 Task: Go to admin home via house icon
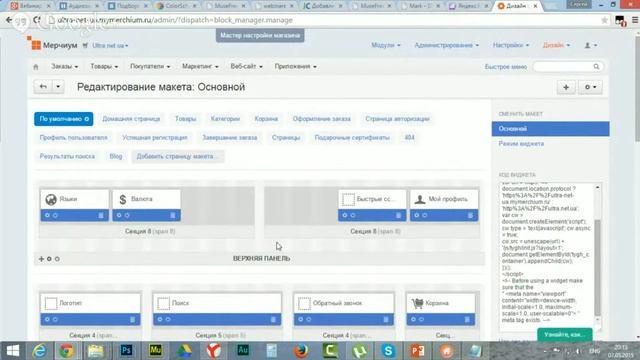coord(36,67)
